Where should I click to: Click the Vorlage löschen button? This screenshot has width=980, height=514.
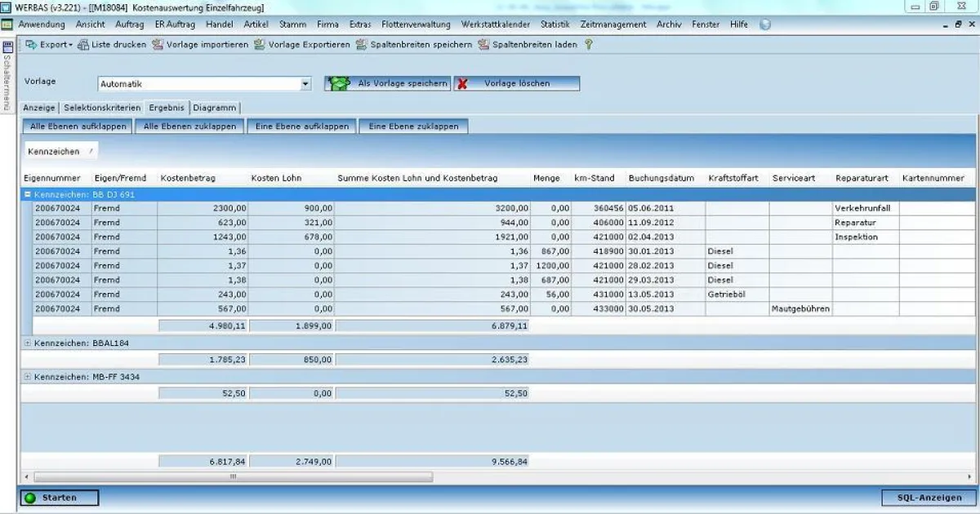coord(516,83)
